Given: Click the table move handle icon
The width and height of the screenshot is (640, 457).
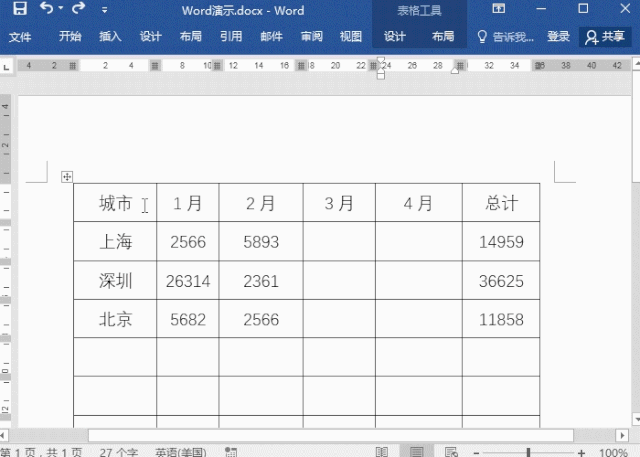Looking at the screenshot, I should point(67,177).
